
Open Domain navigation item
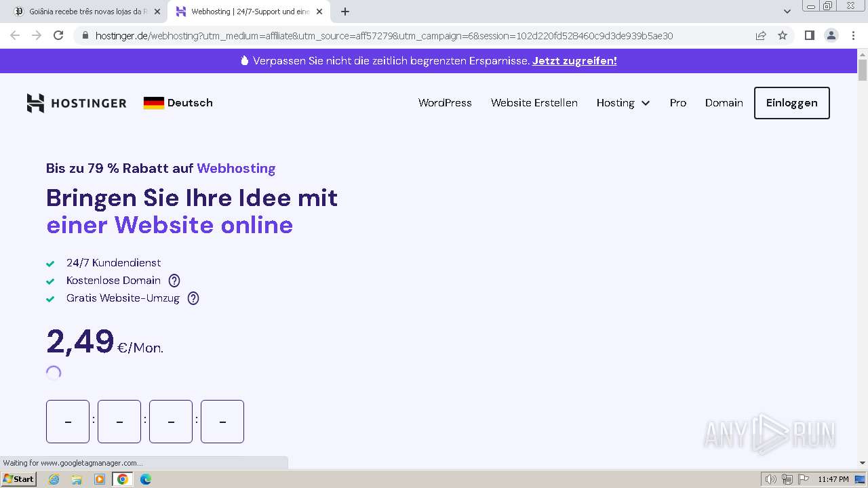click(724, 103)
